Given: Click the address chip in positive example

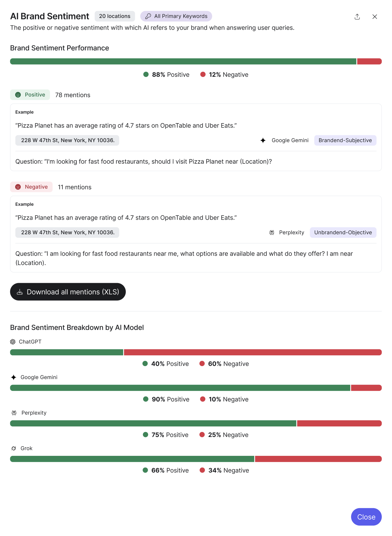Looking at the screenshot, I should coord(67,140).
